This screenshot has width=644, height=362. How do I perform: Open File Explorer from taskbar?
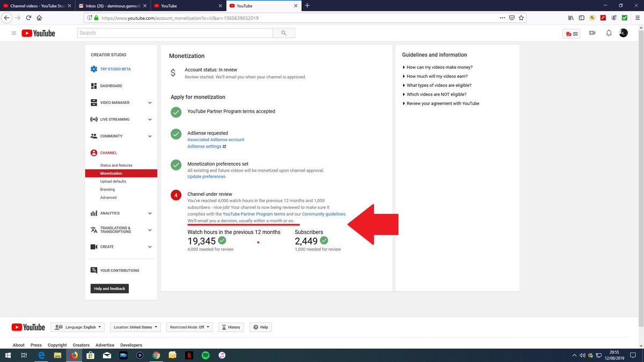[57, 355]
